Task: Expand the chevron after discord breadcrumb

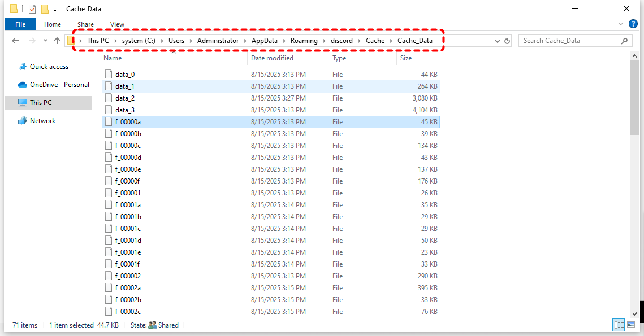Action: click(359, 41)
